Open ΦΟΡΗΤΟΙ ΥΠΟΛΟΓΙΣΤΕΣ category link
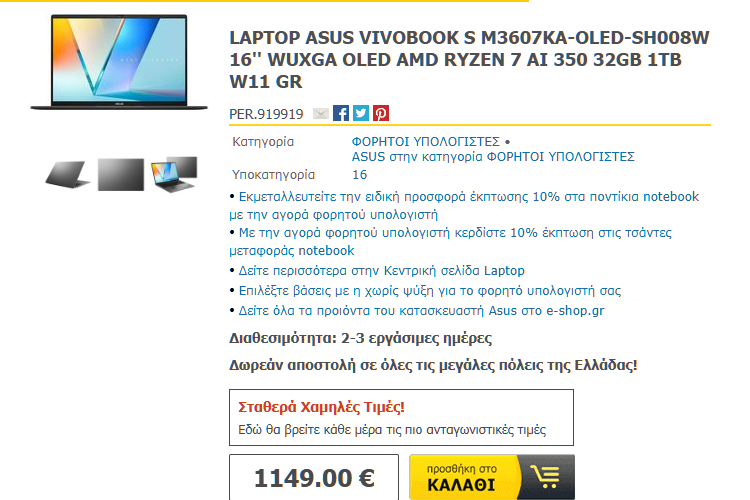750x500 pixels. 426,142
